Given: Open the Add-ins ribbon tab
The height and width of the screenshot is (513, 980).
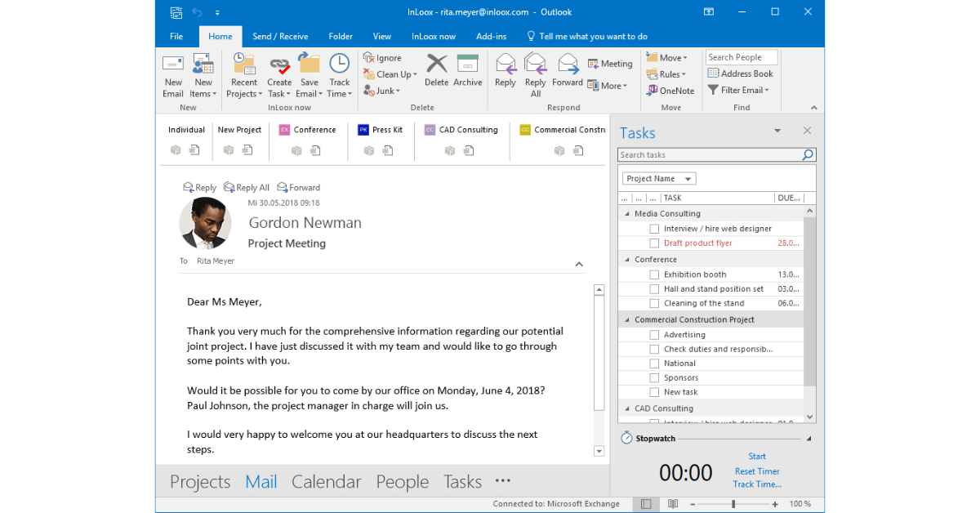Looking at the screenshot, I should pos(491,36).
